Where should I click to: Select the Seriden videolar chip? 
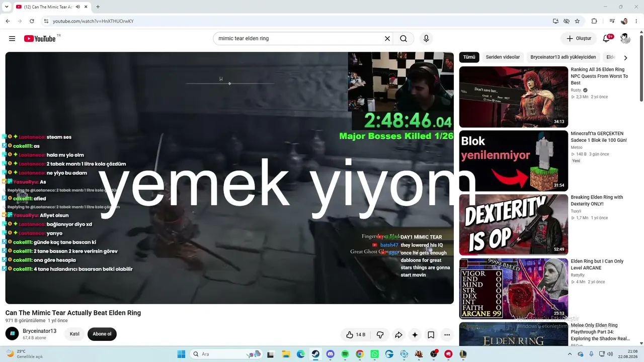point(503,57)
